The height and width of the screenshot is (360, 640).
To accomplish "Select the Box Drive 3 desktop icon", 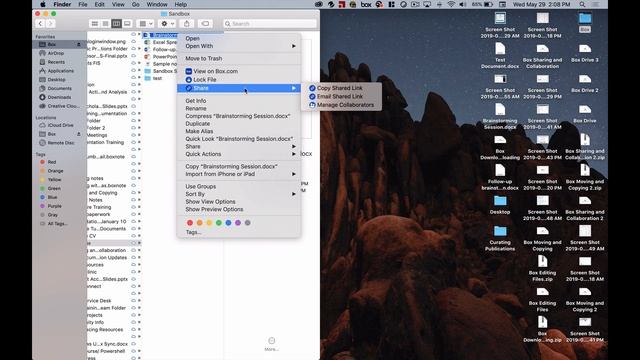I will coord(585,53).
